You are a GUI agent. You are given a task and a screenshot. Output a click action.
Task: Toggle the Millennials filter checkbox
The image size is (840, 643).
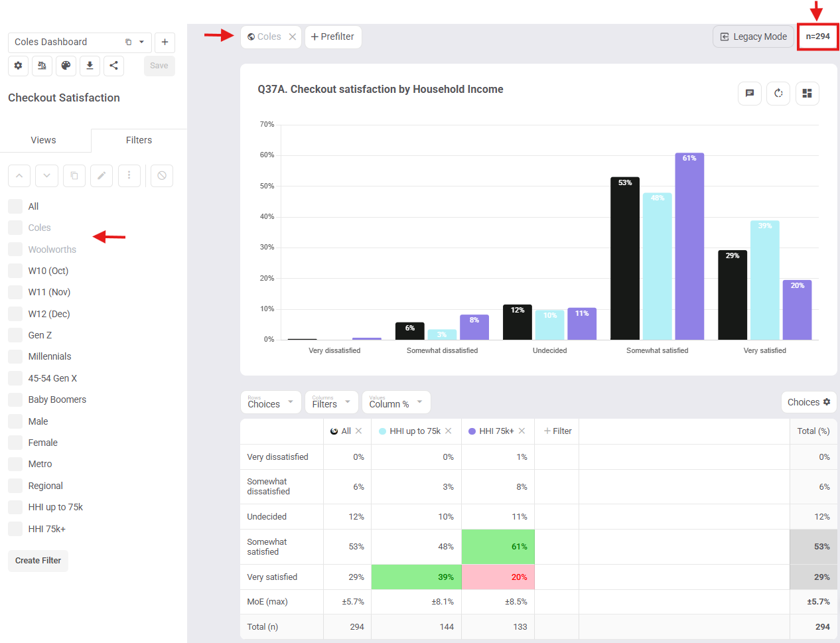(x=15, y=356)
